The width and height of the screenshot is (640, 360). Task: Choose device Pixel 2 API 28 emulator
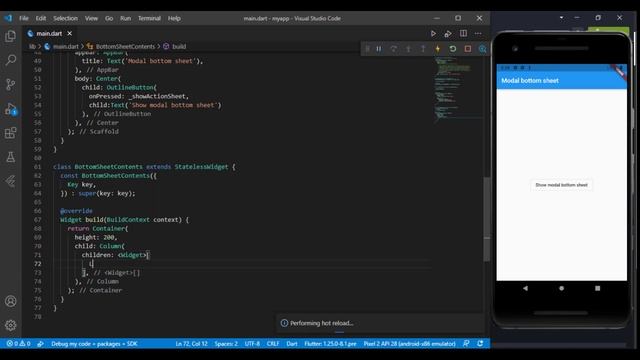409,344
